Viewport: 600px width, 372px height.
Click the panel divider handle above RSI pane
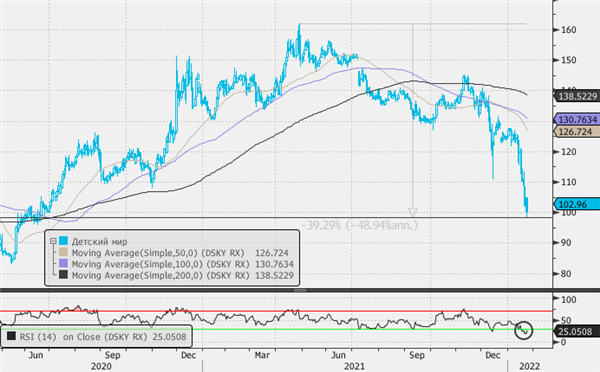pyautogui.click(x=300, y=290)
